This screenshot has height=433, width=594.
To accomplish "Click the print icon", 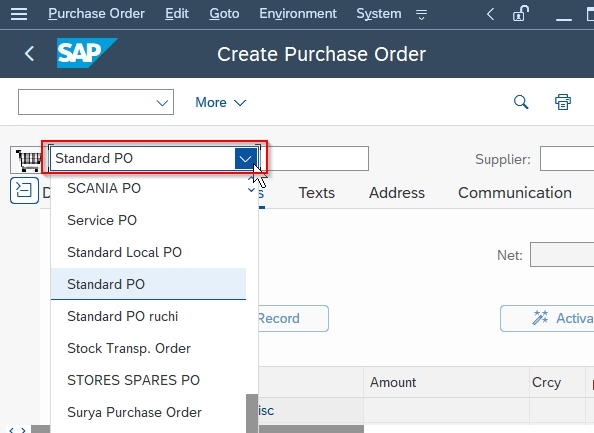I will (x=563, y=102).
